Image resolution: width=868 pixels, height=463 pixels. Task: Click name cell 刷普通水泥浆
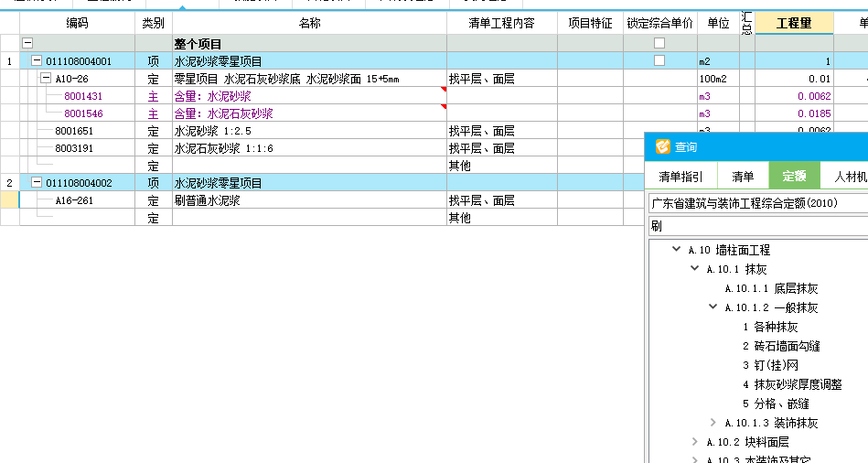(309, 200)
